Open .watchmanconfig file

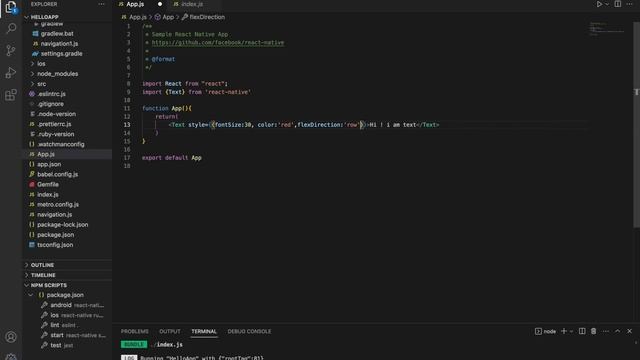(60, 144)
